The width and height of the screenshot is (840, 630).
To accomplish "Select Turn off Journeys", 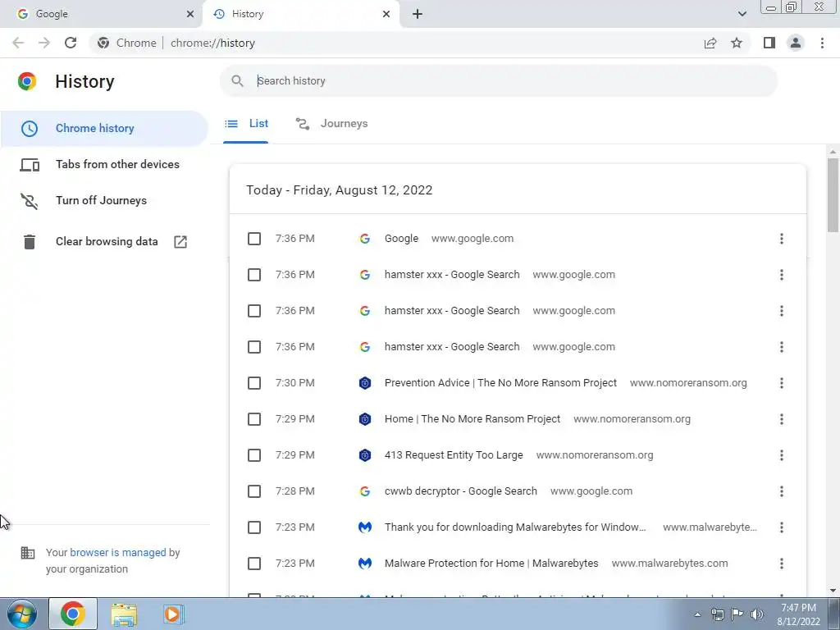I will (x=104, y=200).
